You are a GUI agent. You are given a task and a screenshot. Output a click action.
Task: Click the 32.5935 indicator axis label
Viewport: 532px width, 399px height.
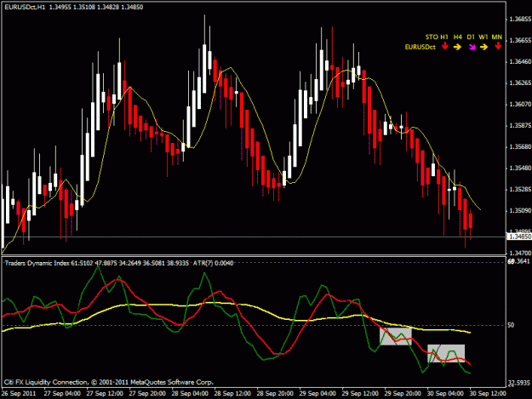[x=519, y=383]
